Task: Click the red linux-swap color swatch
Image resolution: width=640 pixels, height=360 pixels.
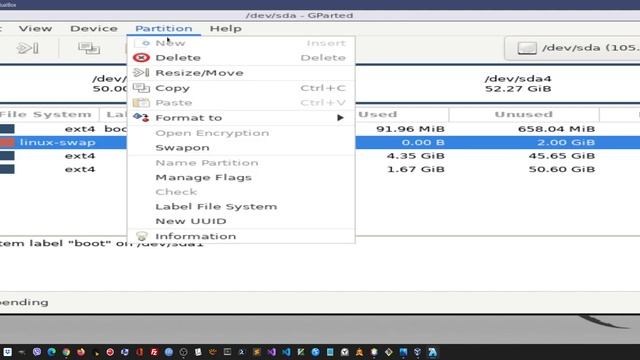Action: [x=7, y=142]
